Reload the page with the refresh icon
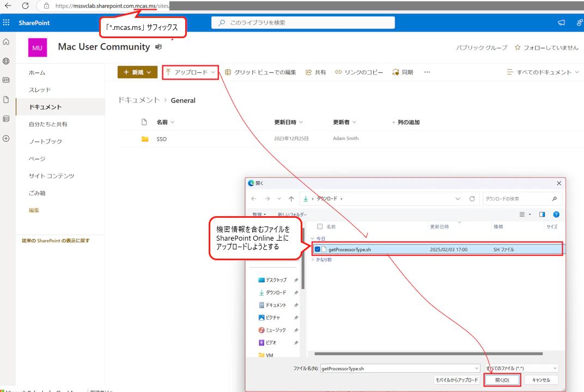This screenshot has width=584, height=392. 25,5
